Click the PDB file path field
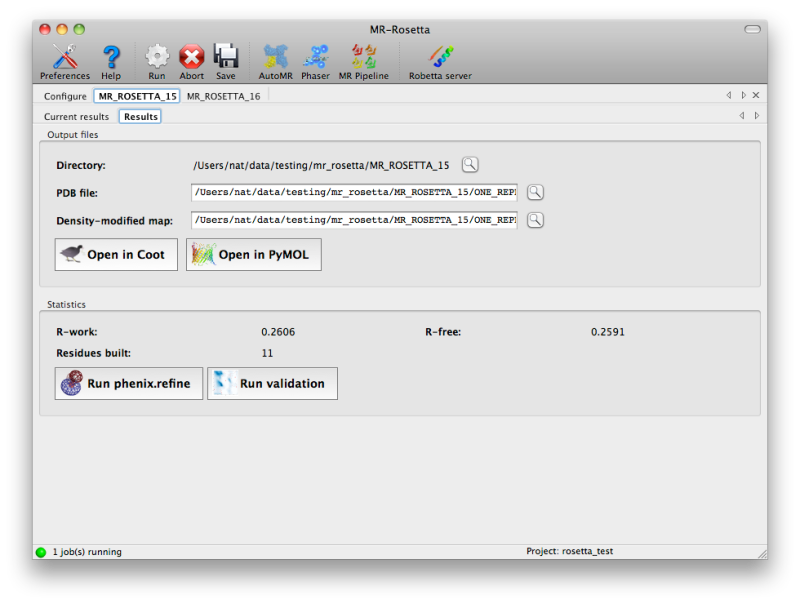Screen dimensions: 800x604 [x=355, y=192]
